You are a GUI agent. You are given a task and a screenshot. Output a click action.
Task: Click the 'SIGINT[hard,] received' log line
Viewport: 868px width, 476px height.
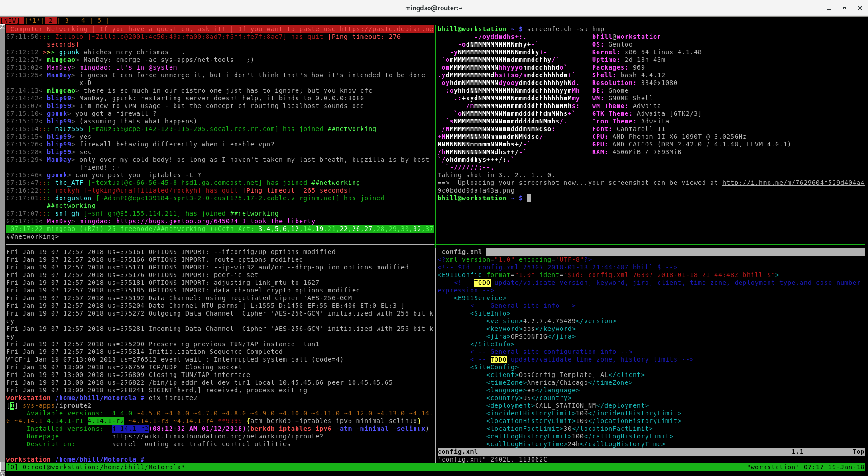[157, 390]
